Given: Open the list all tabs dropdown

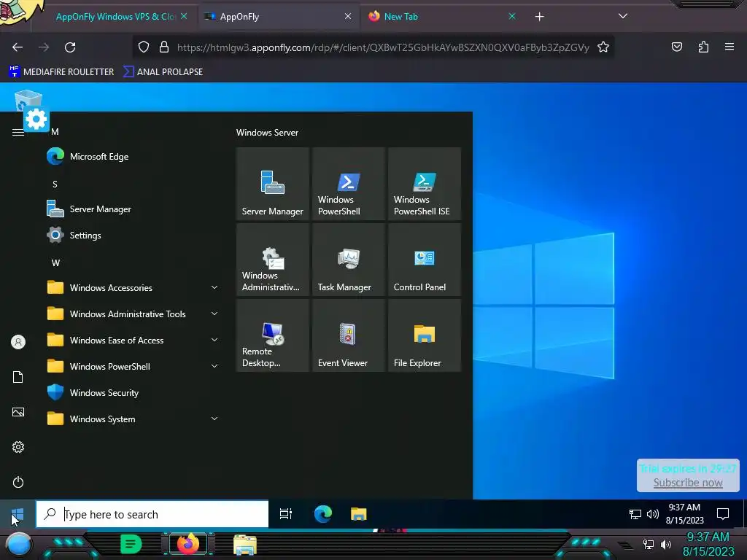Looking at the screenshot, I should click(x=623, y=16).
